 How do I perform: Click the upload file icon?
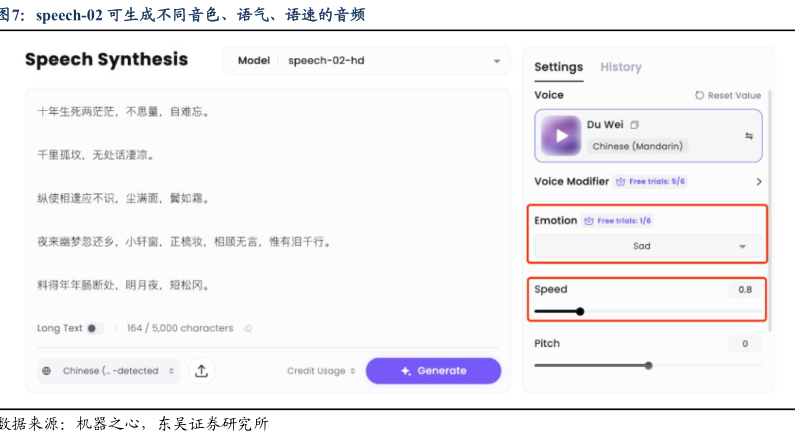point(202,371)
